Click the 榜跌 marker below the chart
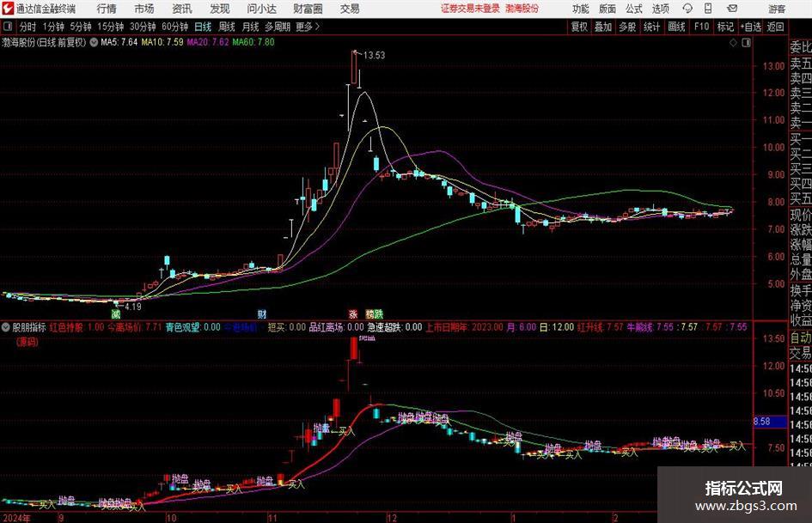 coord(375,314)
